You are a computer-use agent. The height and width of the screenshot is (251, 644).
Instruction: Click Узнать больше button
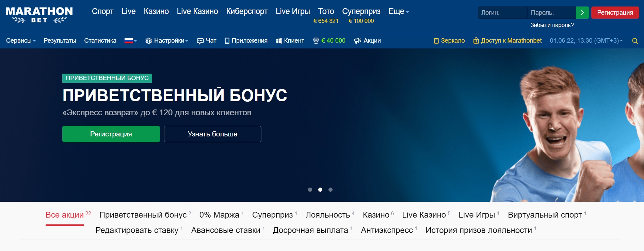coord(213,134)
